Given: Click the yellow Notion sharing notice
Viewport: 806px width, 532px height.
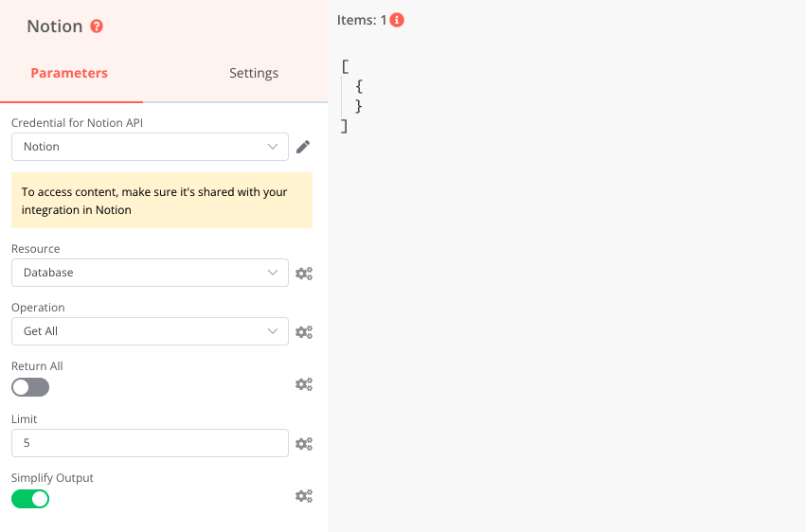Looking at the screenshot, I should coord(161,201).
